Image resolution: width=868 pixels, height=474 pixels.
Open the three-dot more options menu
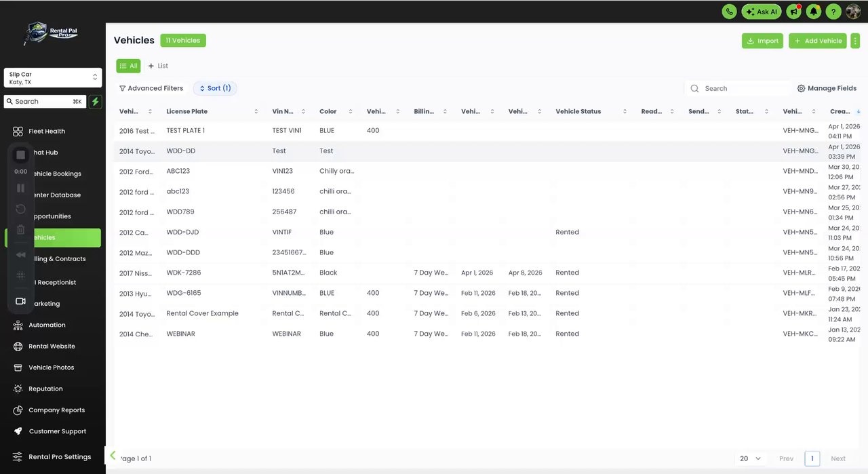pyautogui.click(x=855, y=41)
